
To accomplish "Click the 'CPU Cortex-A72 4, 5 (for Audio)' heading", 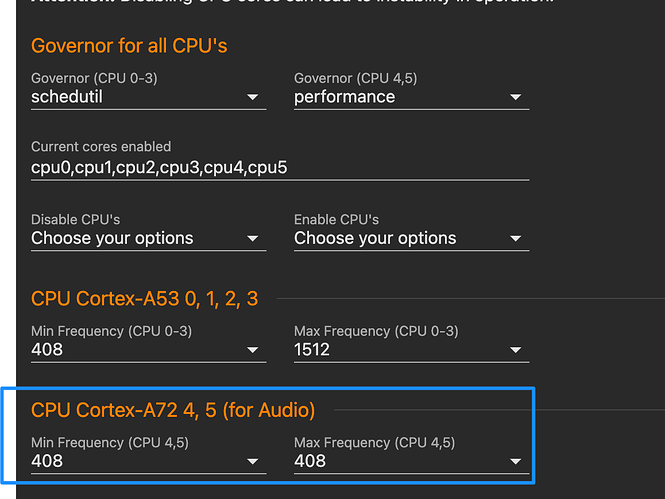I will pyautogui.click(x=173, y=410).
